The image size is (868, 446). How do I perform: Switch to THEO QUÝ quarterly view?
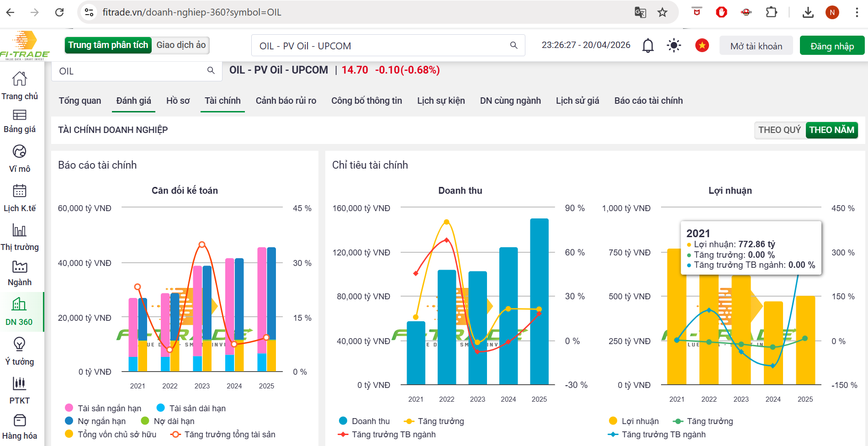coord(779,130)
